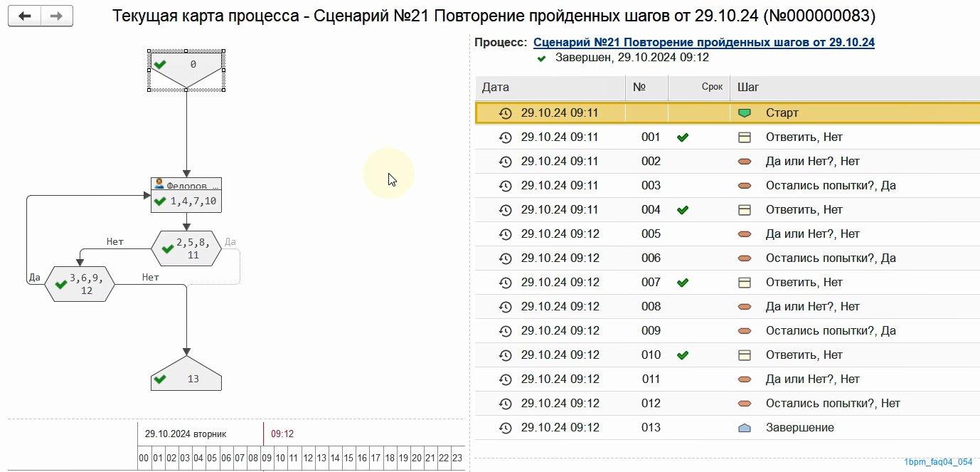Click task form icon in row 001
980x472 pixels.
tap(745, 137)
